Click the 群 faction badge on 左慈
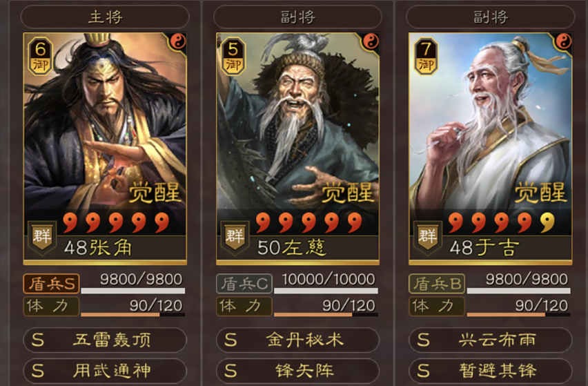Viewport: 588px width, 386px height. click(x=235, y=237)
